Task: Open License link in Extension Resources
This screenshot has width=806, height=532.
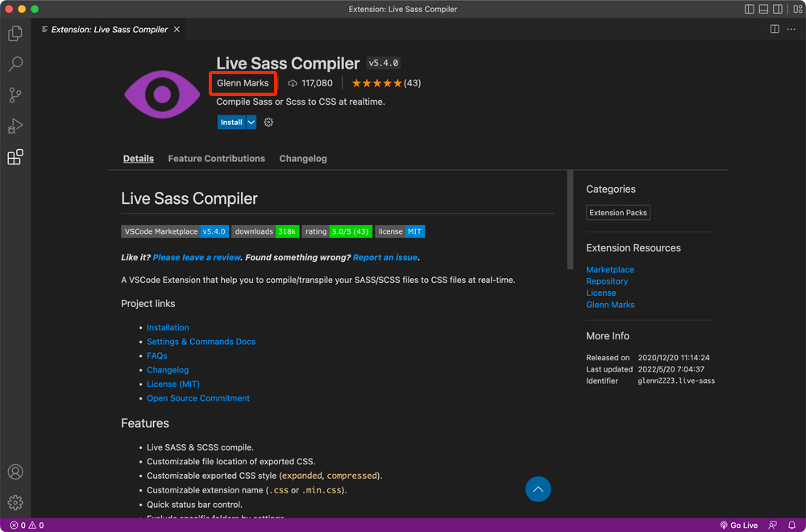Action: pyautogui.click(x=601, y=293)
